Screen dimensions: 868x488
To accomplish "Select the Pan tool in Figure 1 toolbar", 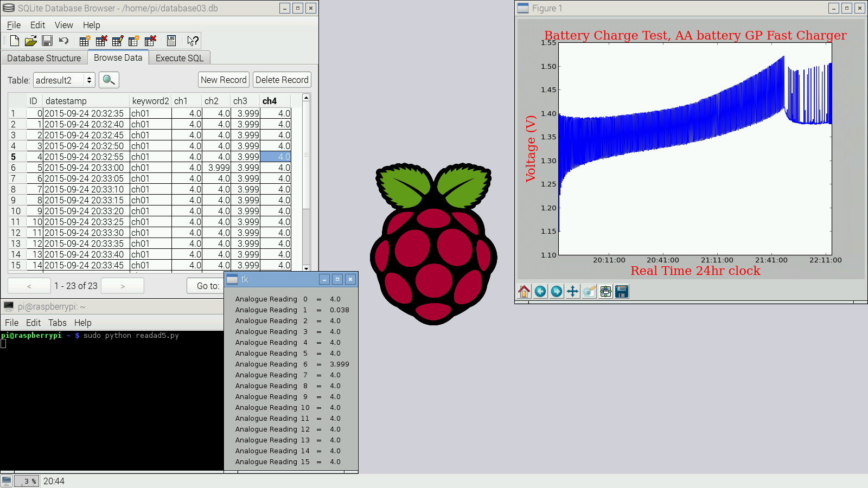I will (573, 291).
